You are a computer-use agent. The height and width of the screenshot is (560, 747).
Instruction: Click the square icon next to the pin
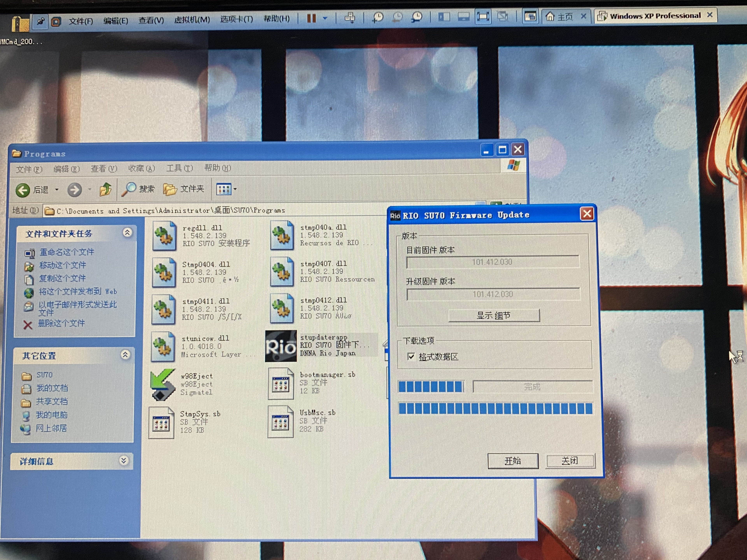[56, 22]
